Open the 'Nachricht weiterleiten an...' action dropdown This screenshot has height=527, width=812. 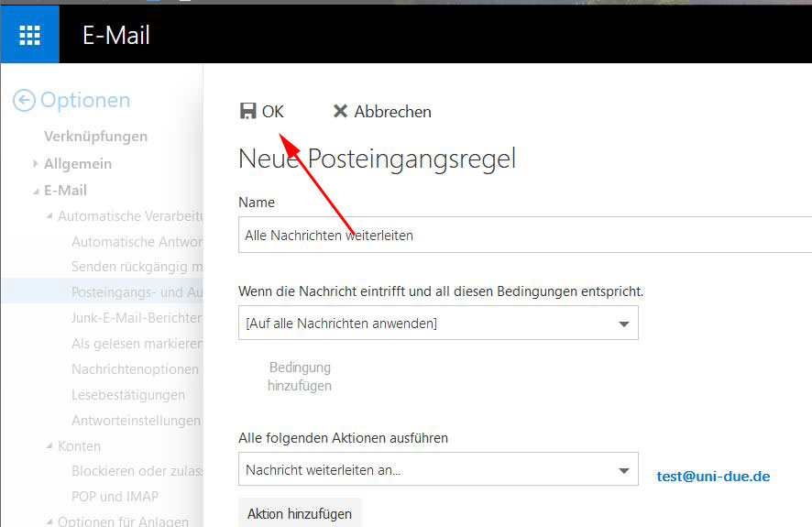438,470
